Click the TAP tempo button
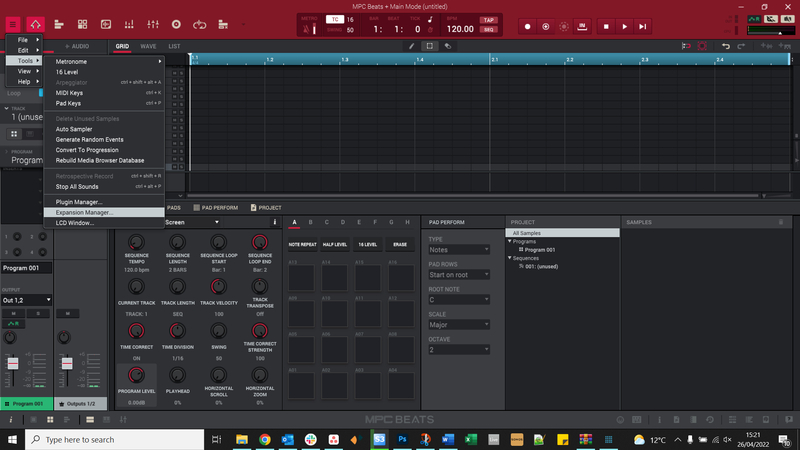The height and width of the screenshot is (450, 800). [x=488, y=19]
